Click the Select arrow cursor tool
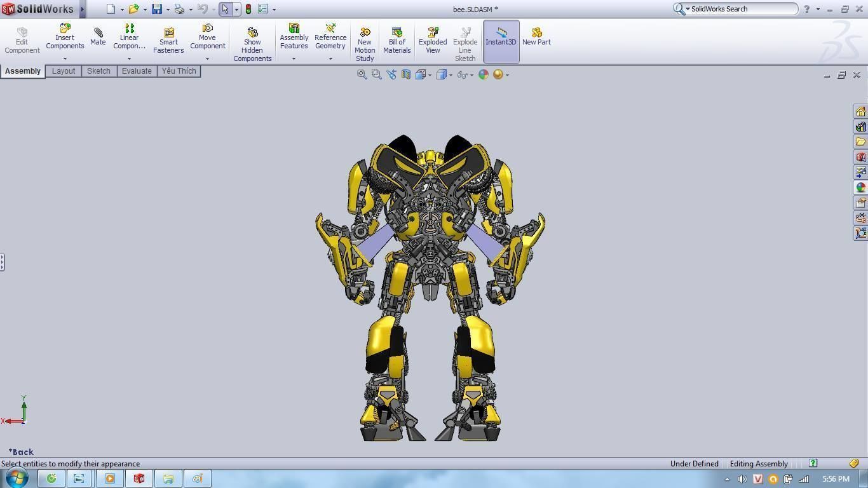 tap(225, 9)
